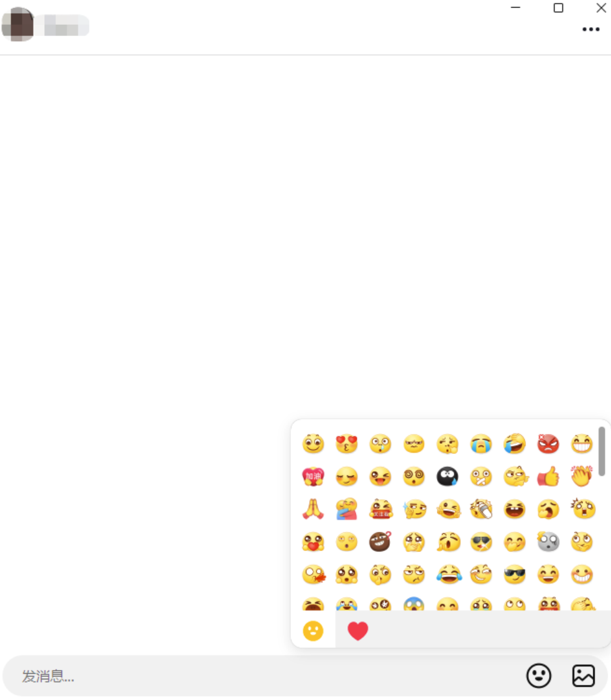Open the emoji picker button in message bar
The height and width of the screenshot is (700, 611).
pyautogui.click(x=539, y=676)
